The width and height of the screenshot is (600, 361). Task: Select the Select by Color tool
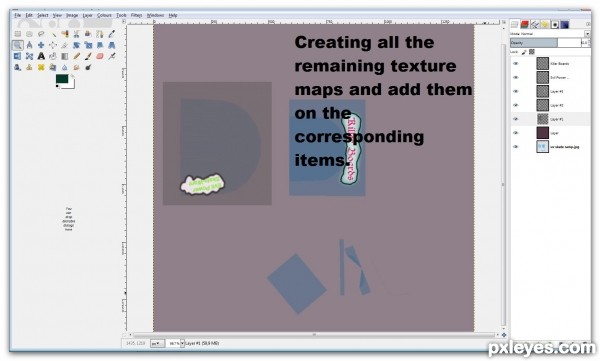click(x=65, y=34)
